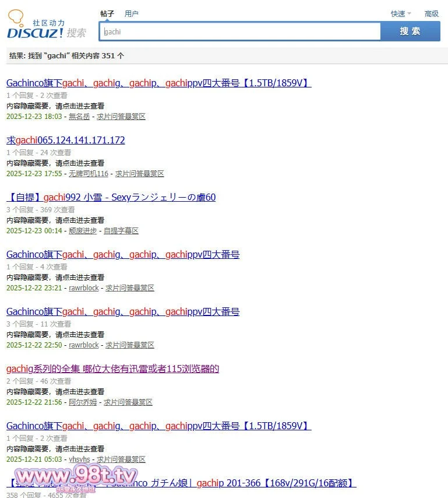Switch to the 用户 tab
448x498 pixels.
pyautogui.click(x=132, y=13)
